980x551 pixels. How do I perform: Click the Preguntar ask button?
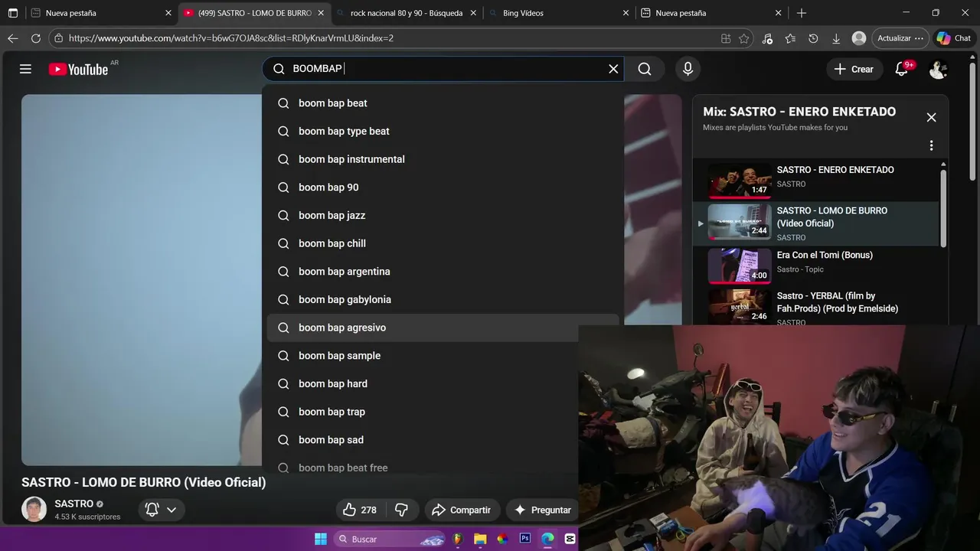(542, 510)
